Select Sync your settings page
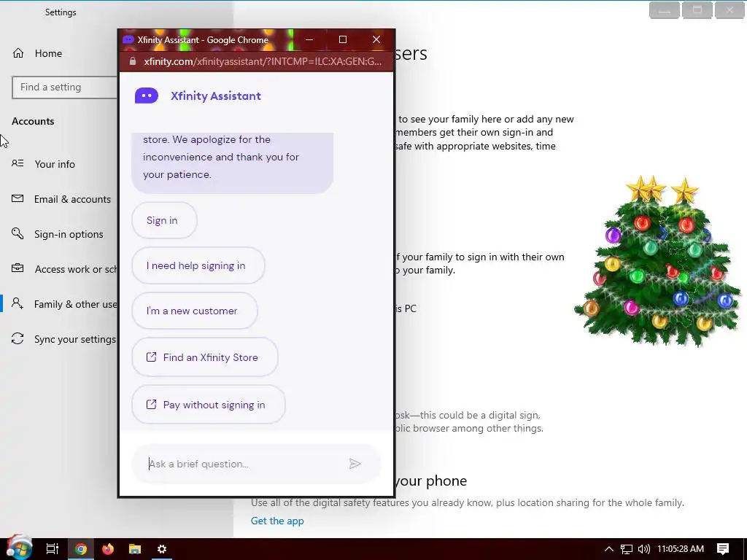 [x=75, y=339]
